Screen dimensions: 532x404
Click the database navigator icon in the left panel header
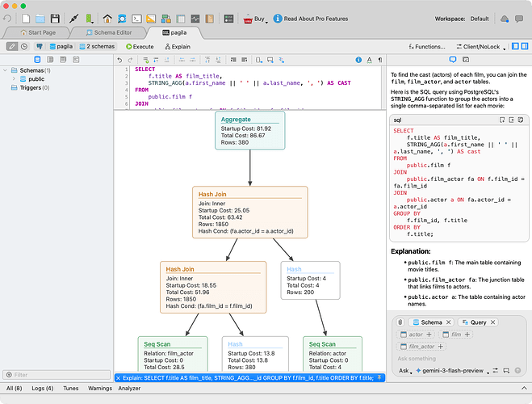click(37, 60)
